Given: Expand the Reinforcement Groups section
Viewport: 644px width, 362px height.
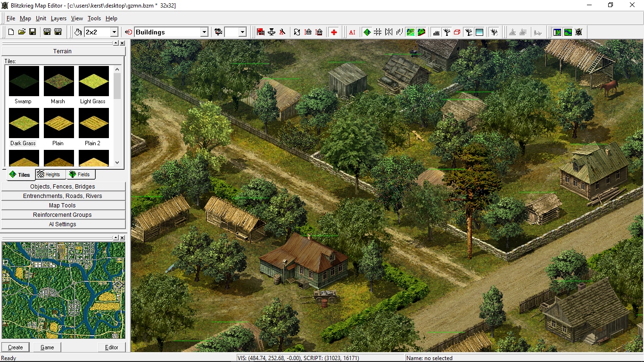Looking at the screenshot, I should 63,215.
